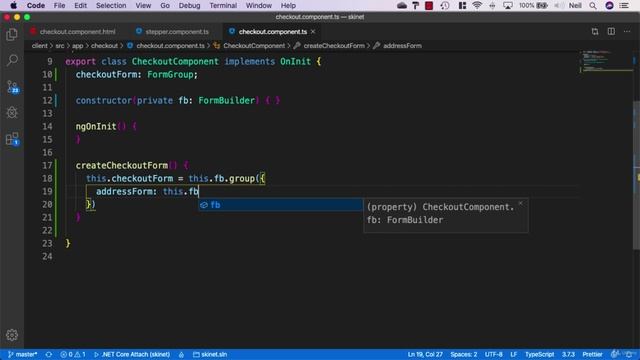Click the Open Changes compare icon in editor toolbar
The height and width of the screenshot is (360, 640).
pyautogui.click(x=595, y=31)
